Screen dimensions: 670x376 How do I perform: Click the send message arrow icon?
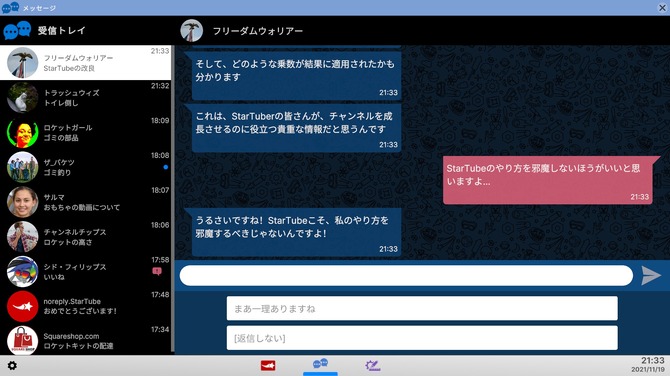point(651,276)
